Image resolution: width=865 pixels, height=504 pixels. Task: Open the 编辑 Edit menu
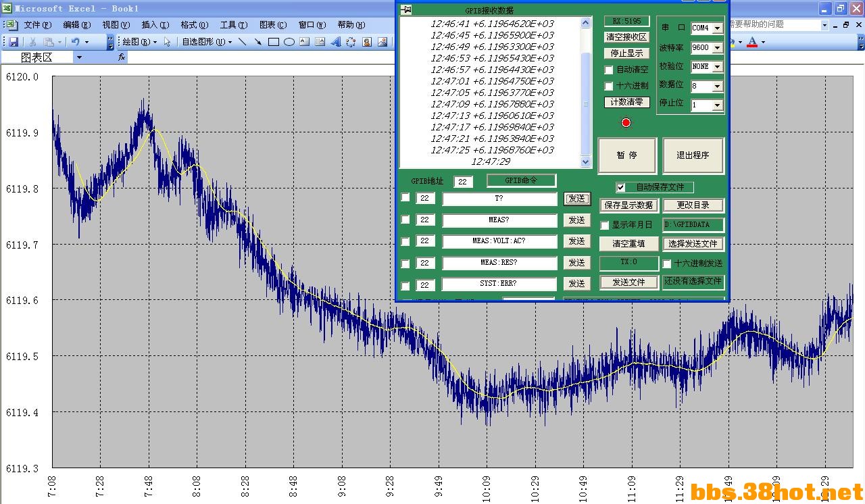click(x=77, y=25)
